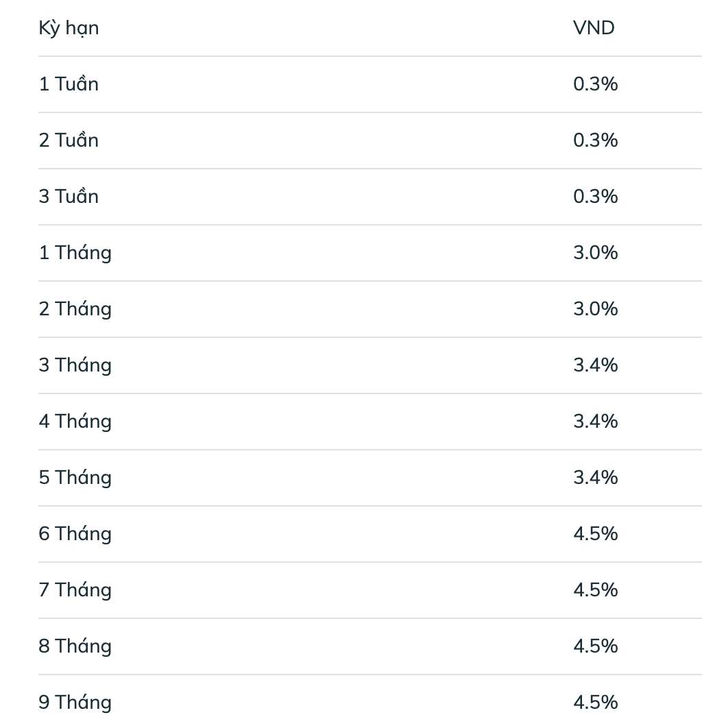This screenshot has height=728, width=702.
Task: Click the "5 Tháng" term label
Action: click(x=75, y=478)
